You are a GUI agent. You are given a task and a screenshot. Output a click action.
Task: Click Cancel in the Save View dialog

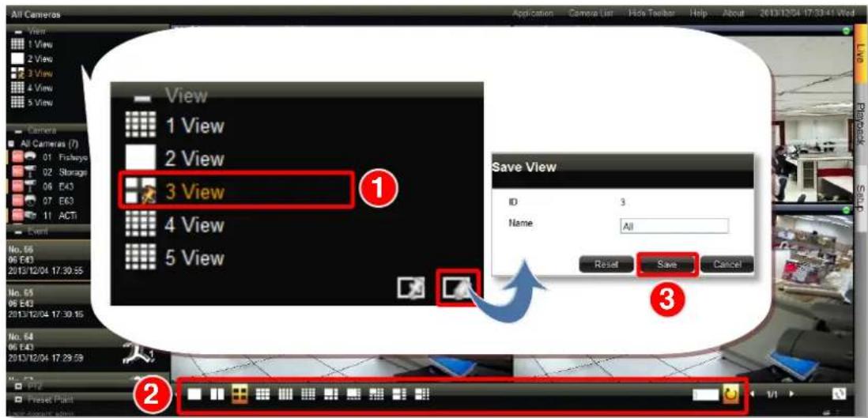[x=727, y=265]
